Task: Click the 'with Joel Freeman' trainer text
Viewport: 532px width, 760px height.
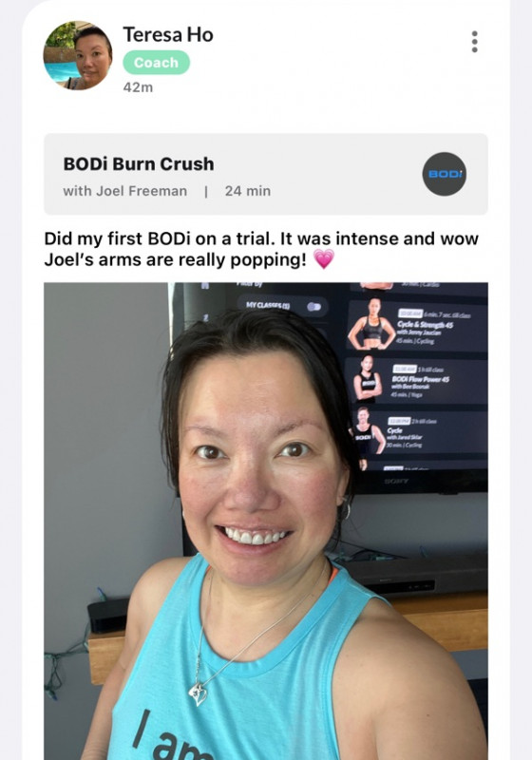Action: pos(125,191)
